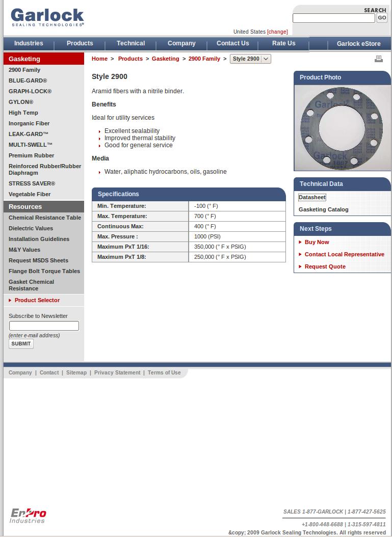
Task: Click the EnPro Industries logo
Action: 28,516
